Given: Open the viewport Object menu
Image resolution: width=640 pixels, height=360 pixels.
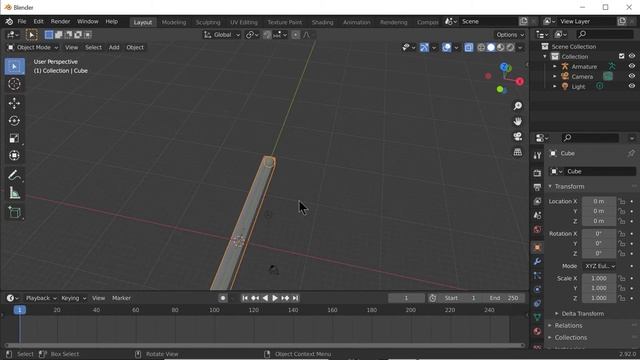Looking at the screenshot, I should [x=135, y=48].
